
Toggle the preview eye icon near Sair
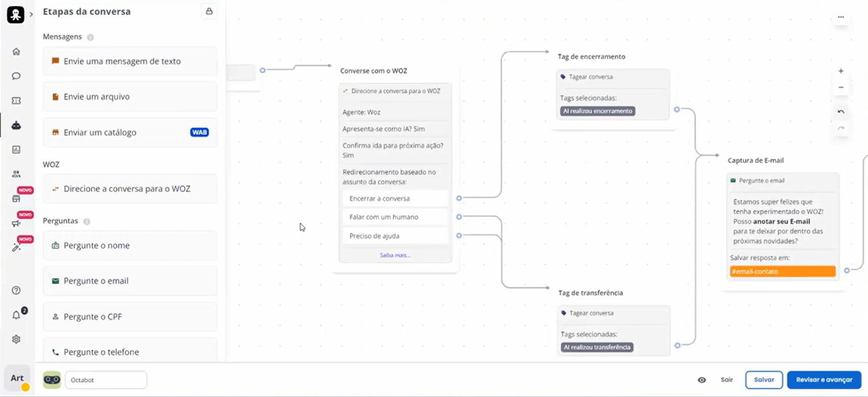[701, 380]
